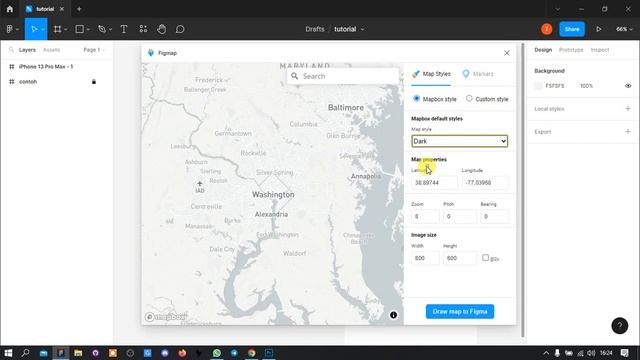Click the map Search field
The image size is (640, 360).
click(x=342, y=76)
